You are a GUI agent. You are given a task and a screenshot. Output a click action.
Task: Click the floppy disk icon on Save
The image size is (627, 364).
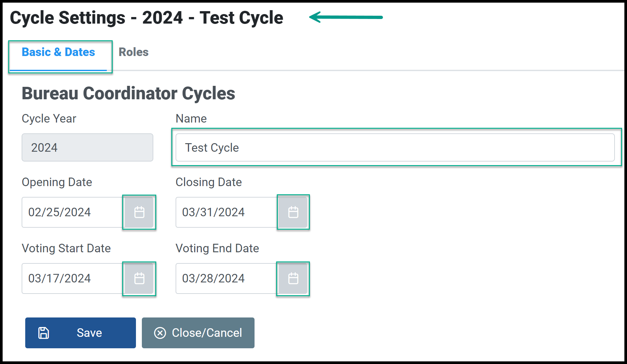tap(44, 333)
